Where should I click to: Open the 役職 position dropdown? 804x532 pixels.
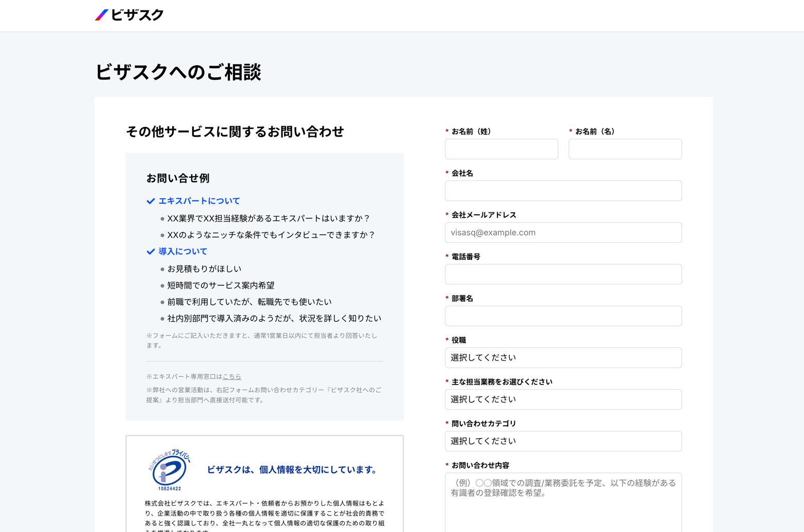pyautogui.click(x=563, y=358)
